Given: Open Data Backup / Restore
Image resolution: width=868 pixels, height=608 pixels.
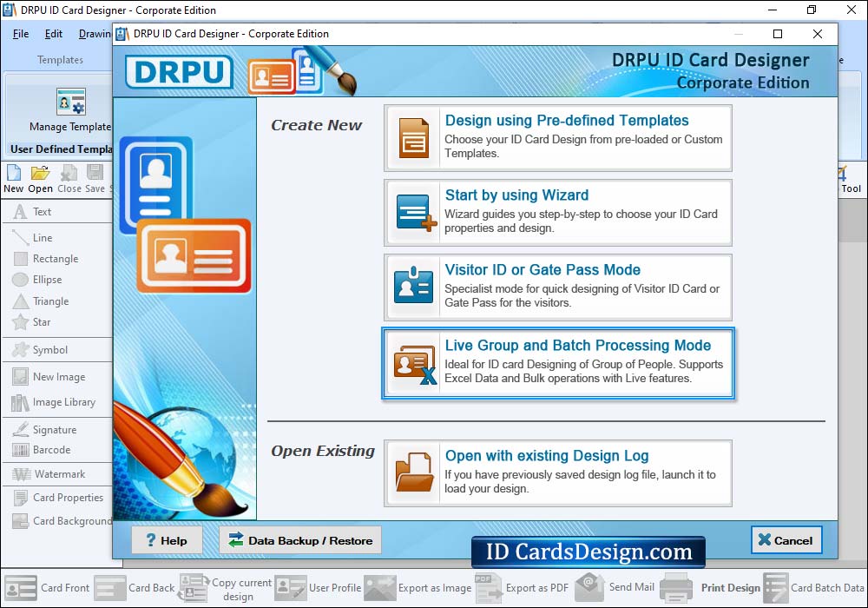Looking at the screenshot, I should coord(300,540).
